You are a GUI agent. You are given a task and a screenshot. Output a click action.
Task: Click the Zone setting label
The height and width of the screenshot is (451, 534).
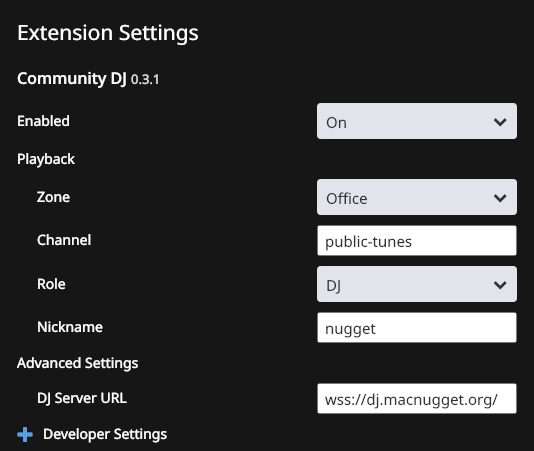click(53, 197)
